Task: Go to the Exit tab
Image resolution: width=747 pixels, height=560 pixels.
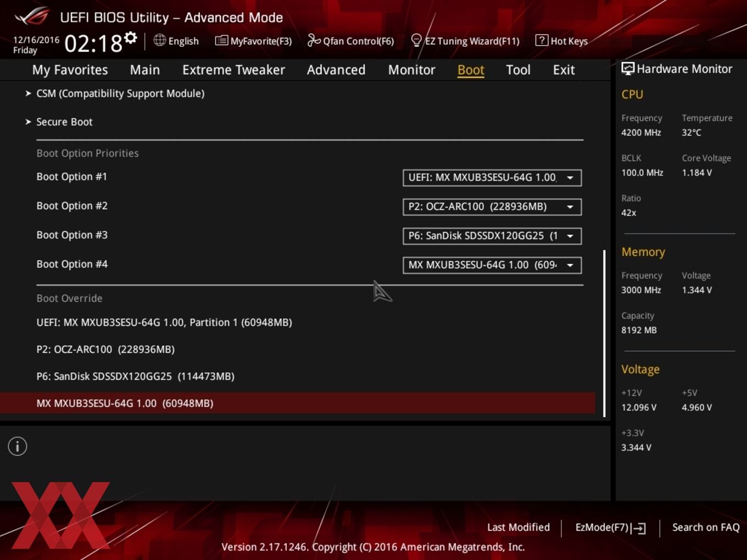Action: click(x=564, y=70)
